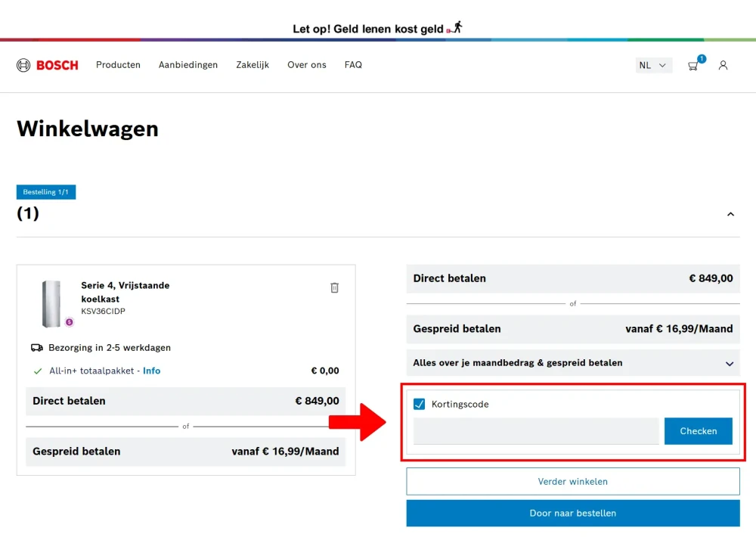This screenshot has width=756, height=537.
Task: Focus the discount code input field
Action: pos(536,431)
